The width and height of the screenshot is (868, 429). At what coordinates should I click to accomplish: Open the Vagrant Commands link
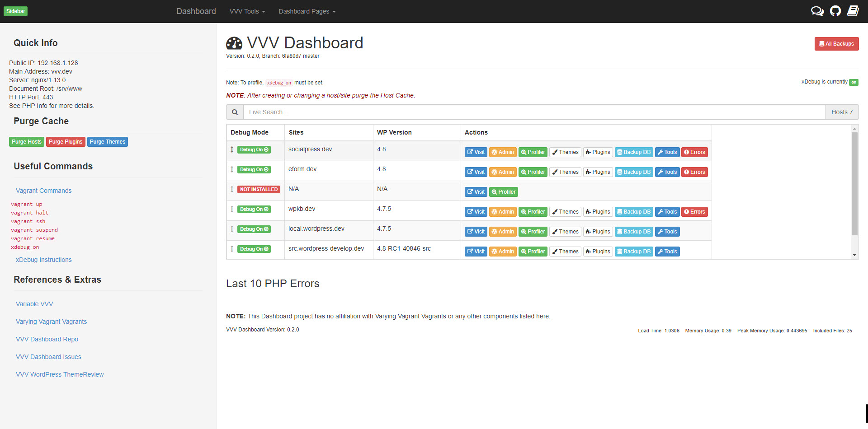point(43,191)
